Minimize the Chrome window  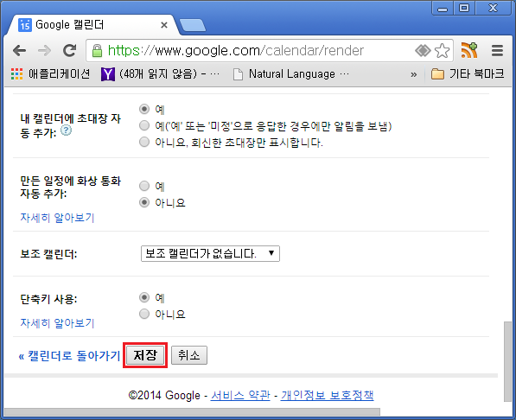443,8
